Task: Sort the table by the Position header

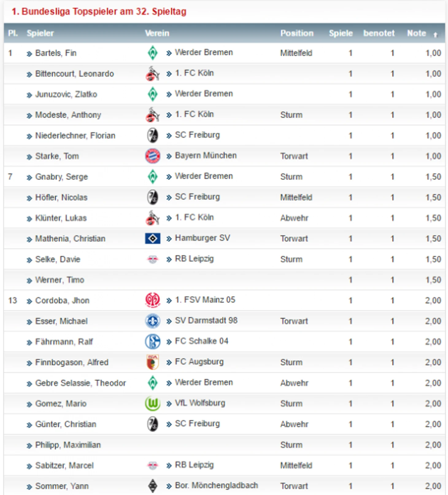Action: coord(297,33)
